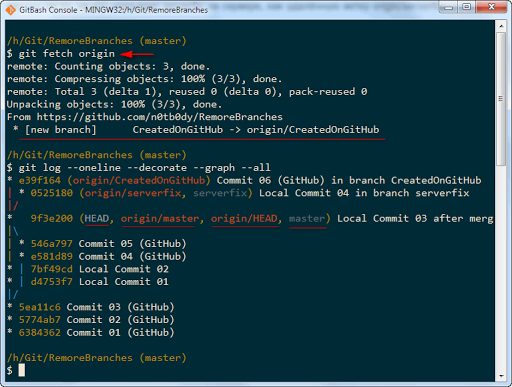Click the scrollbar down arrow
The height and width of the screenshot is (387, 512).
coord(501,376)
